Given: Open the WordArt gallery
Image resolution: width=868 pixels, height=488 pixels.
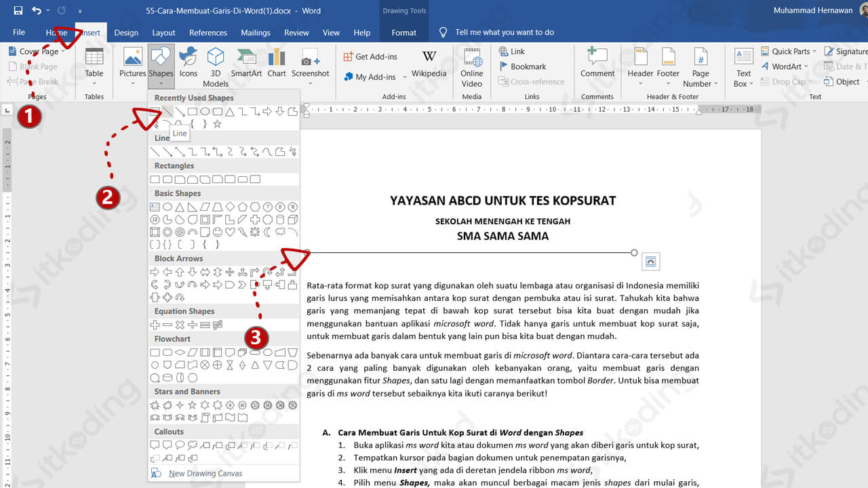Looking at the screenshot, I should click(x=785, y=66).
